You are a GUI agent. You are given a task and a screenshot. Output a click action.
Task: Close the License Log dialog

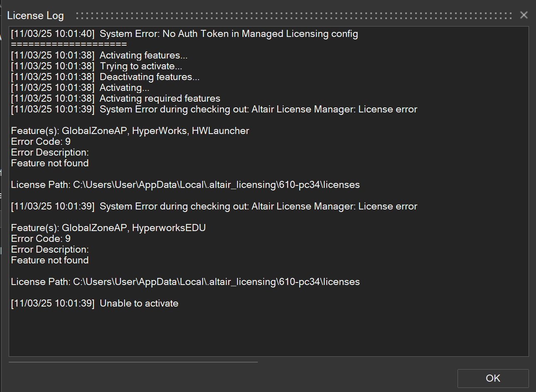(524, 15)
